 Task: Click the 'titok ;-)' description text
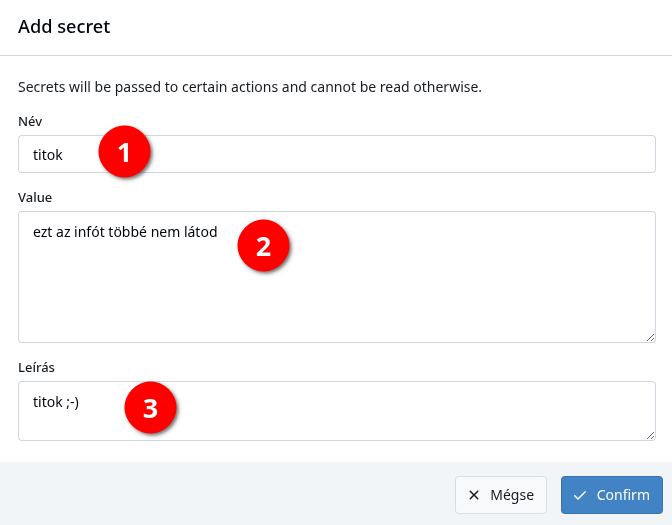(x=56, y=402)
